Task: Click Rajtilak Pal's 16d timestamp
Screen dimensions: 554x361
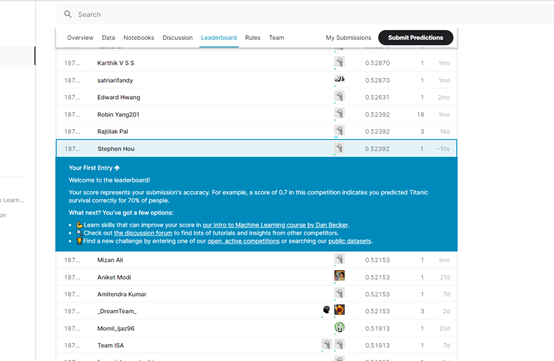Action: click(445, 131)
